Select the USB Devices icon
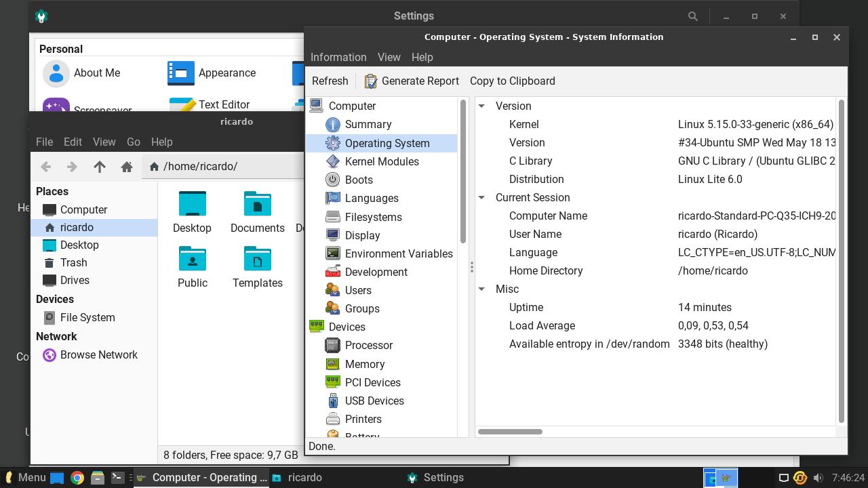868x488 pixels. pos(332,401)
